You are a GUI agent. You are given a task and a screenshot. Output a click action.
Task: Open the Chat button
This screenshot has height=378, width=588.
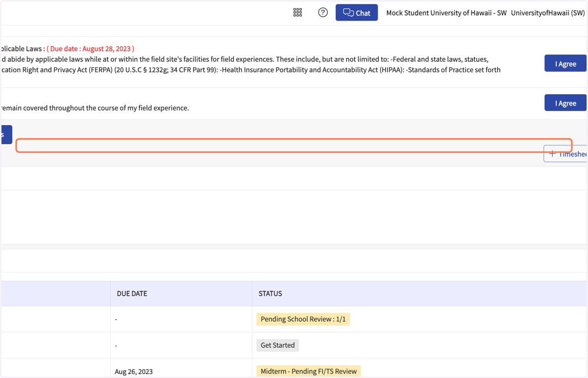(x=357, y=13)
